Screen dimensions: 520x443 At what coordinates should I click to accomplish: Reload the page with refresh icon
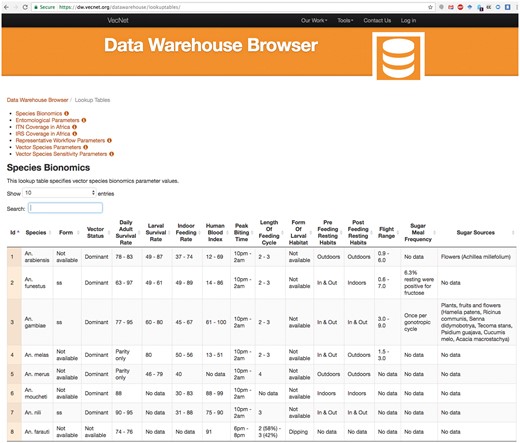pyautogui.click(x=25, y=7)
